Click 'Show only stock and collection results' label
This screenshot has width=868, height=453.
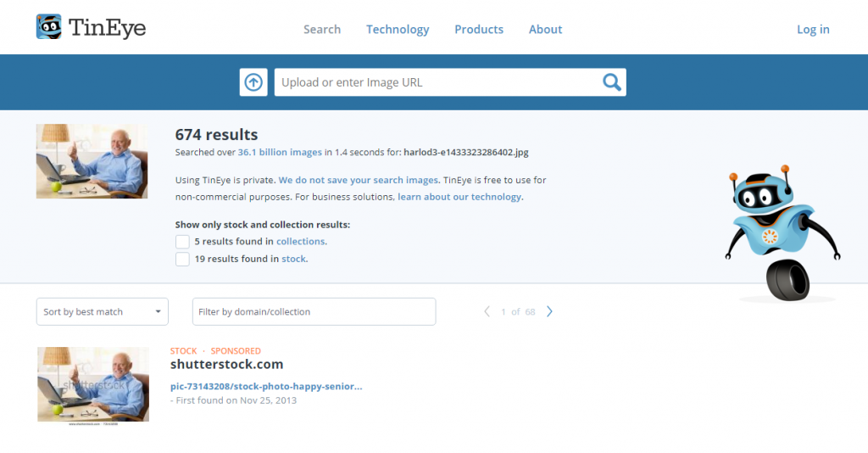pos(263,225)
